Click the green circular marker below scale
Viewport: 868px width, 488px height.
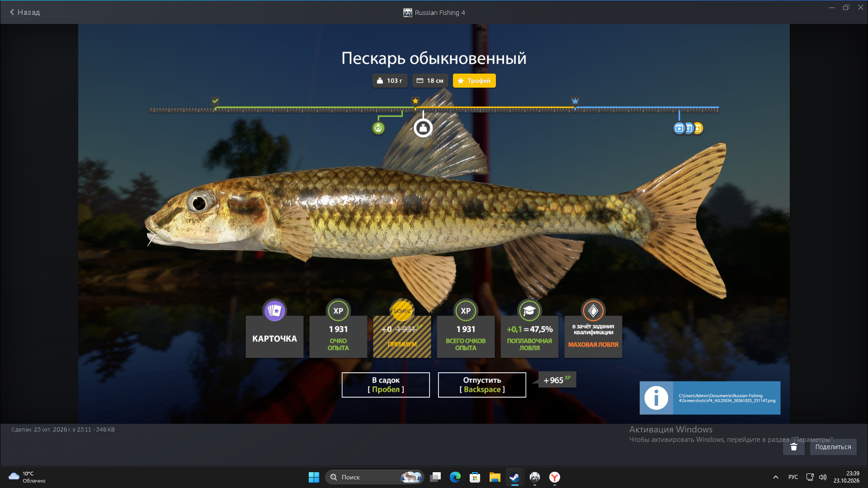pyautogui.click(x=378, y=128)
